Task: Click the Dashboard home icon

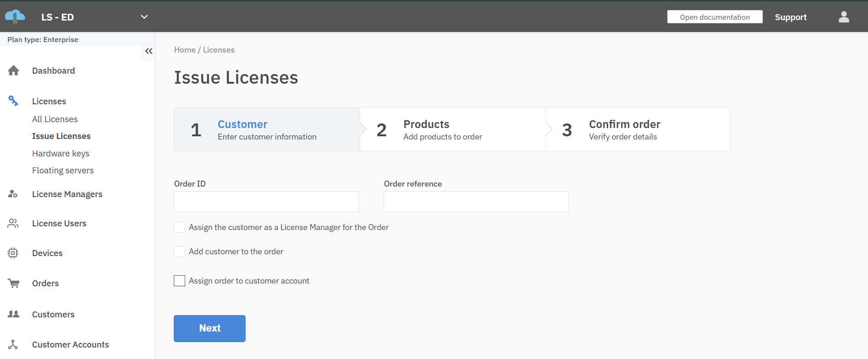Action: click(x=14, y=70)
